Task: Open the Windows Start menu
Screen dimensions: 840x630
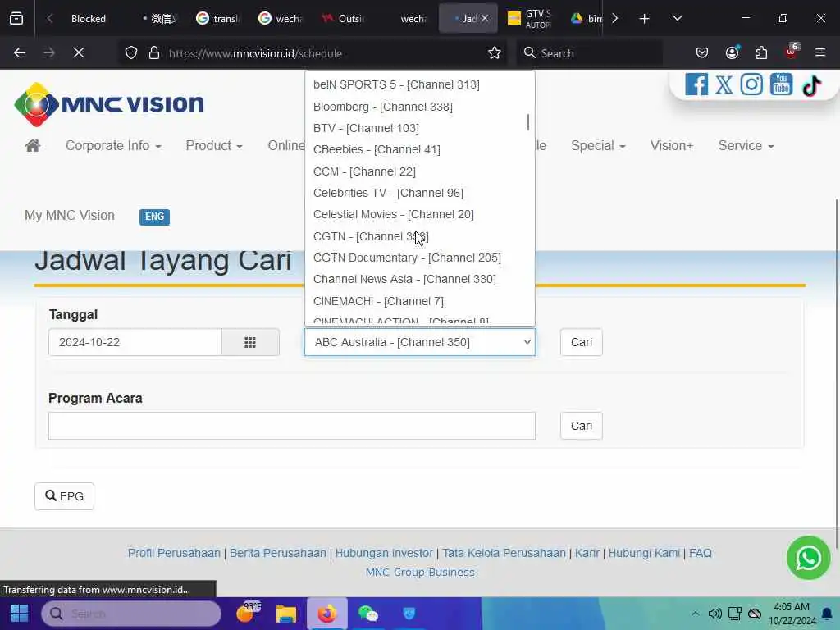Action: (x=20, y=614)
